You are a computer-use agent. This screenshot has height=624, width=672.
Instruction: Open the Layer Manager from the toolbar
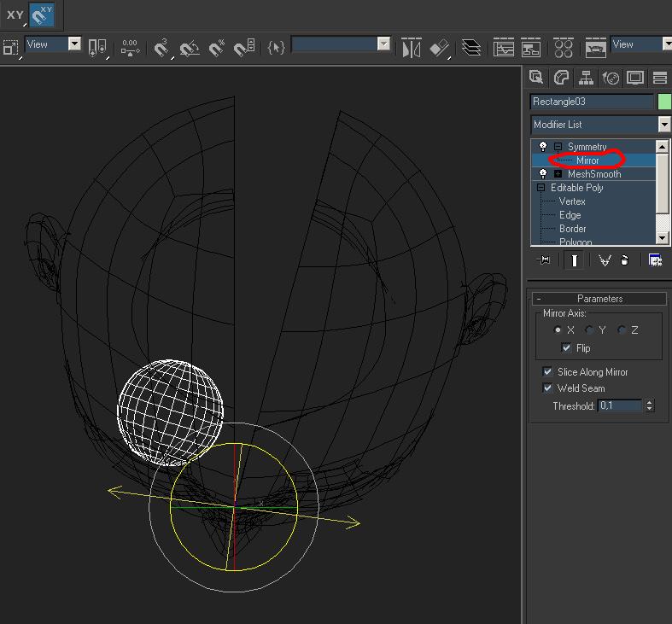coord(471,48)
